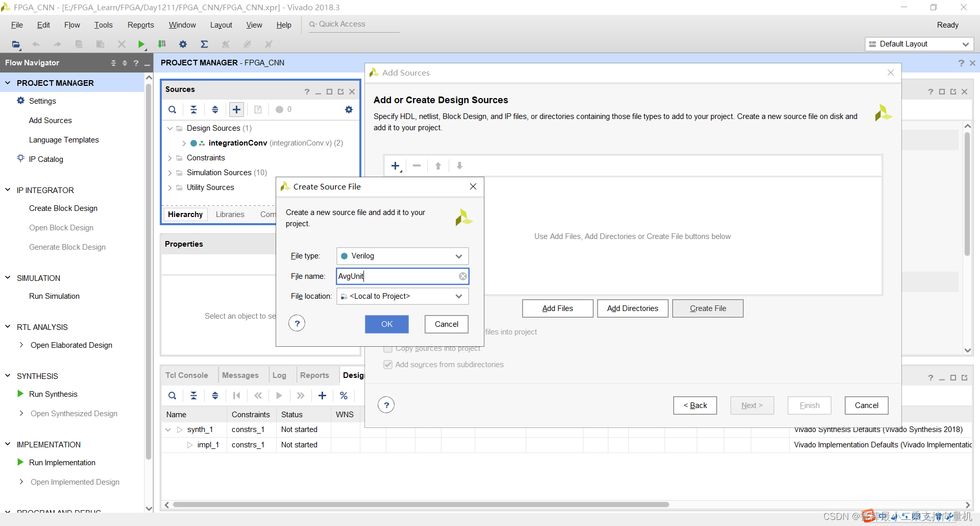Screen dimensions: 980x526
Task: Click the Move Up arrow in Add Sources dialog
Action: pyautogui.click(x=438, y=165)
